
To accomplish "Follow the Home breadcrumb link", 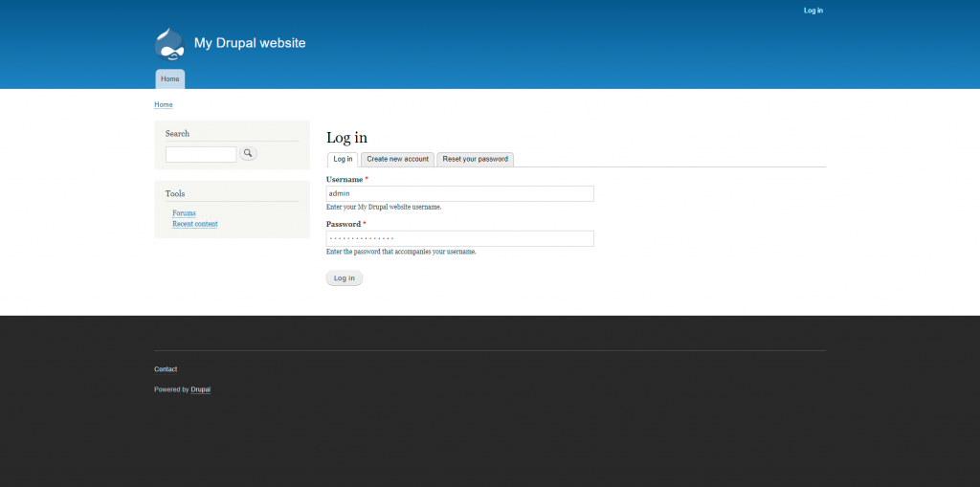I will (164, 104).
